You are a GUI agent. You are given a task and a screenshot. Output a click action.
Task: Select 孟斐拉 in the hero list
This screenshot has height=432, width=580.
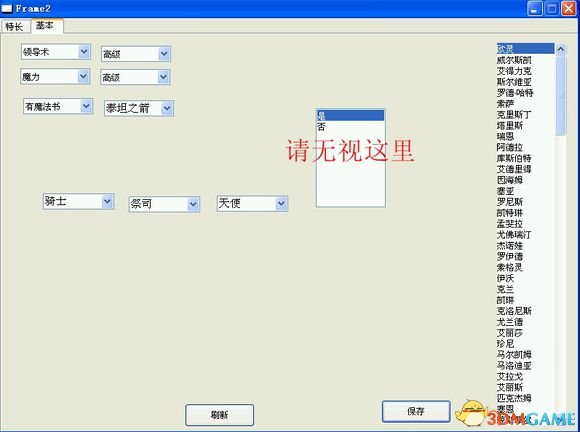[x=525, y=223]
